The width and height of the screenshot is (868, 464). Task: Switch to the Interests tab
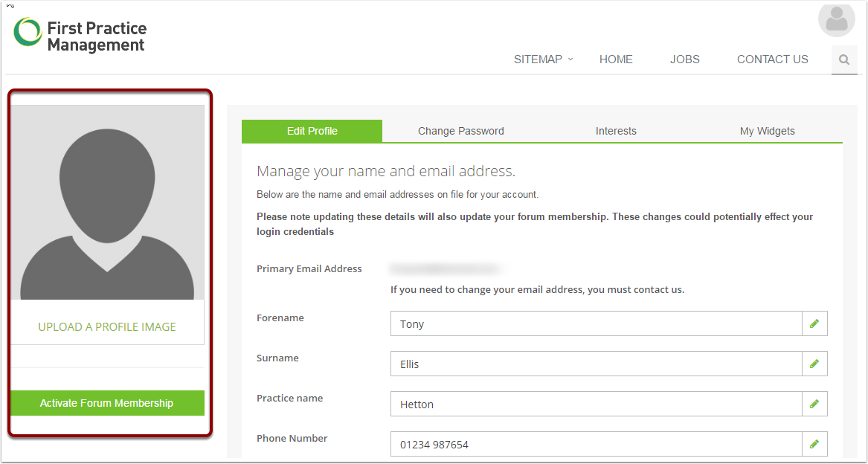pos(616,131)
